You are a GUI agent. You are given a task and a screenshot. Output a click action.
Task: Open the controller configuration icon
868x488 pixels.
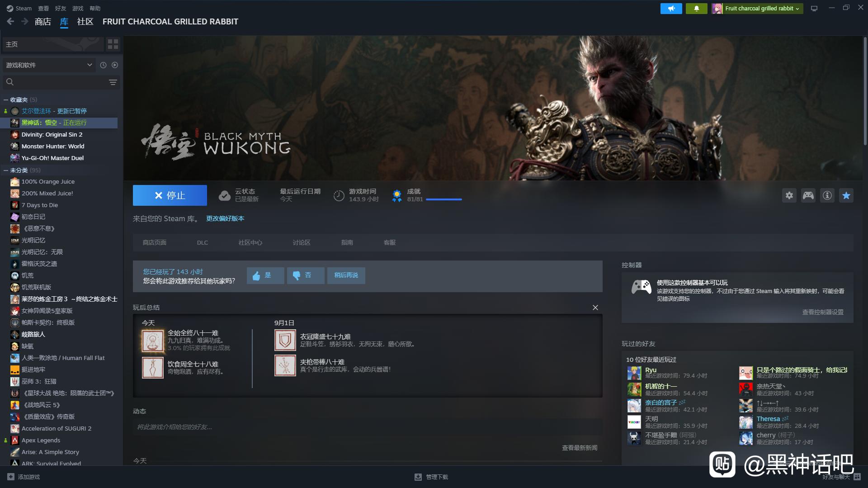[808, 195]
